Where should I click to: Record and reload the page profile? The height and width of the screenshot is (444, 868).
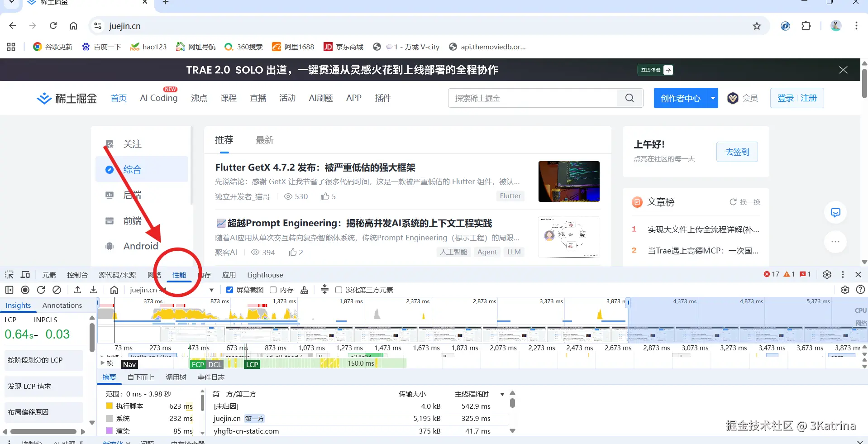pyautogui.click(x=41, y=290)
